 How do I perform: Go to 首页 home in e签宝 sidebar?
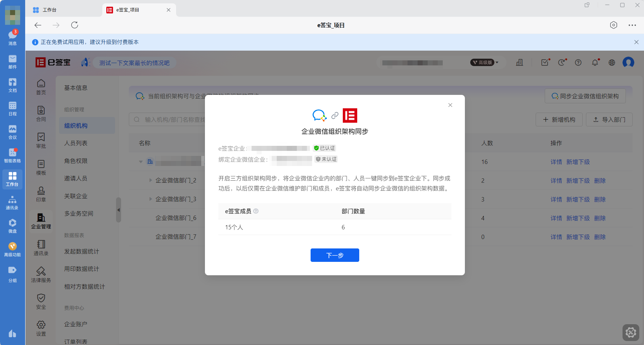coord(41,87)
